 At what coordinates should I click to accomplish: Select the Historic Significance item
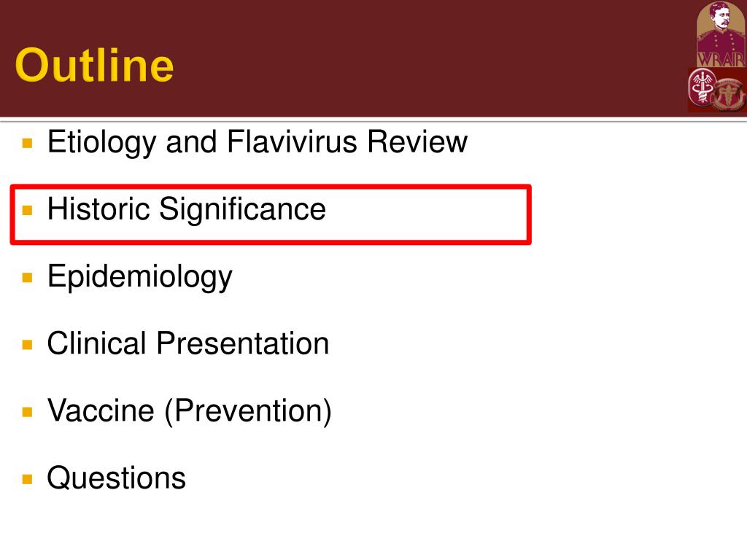point(186,209)
